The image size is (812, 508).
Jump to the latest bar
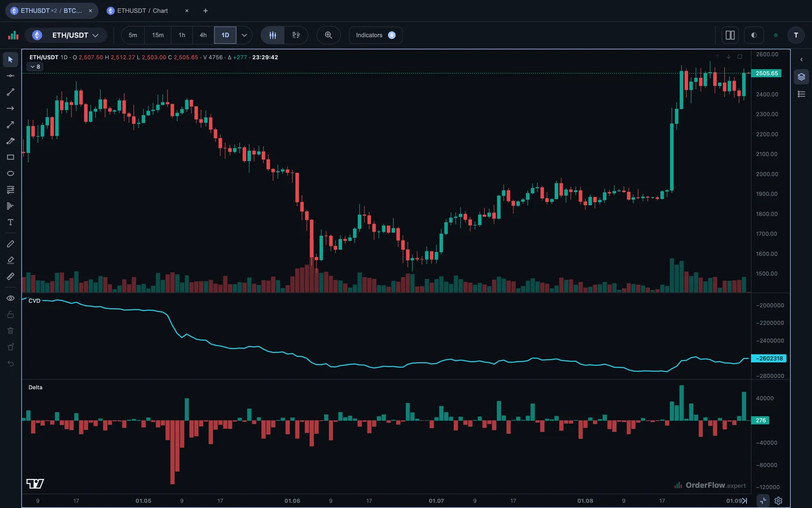click(745, 501)
